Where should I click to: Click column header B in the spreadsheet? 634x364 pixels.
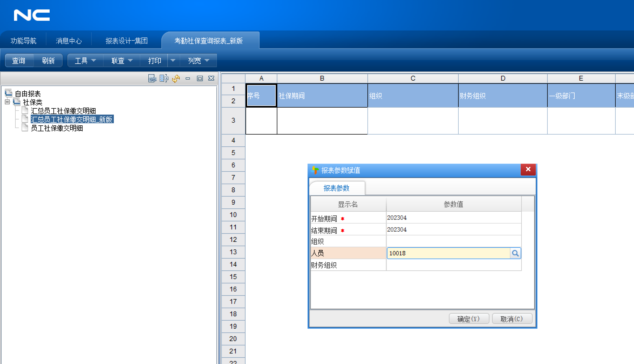click(322, 78)
